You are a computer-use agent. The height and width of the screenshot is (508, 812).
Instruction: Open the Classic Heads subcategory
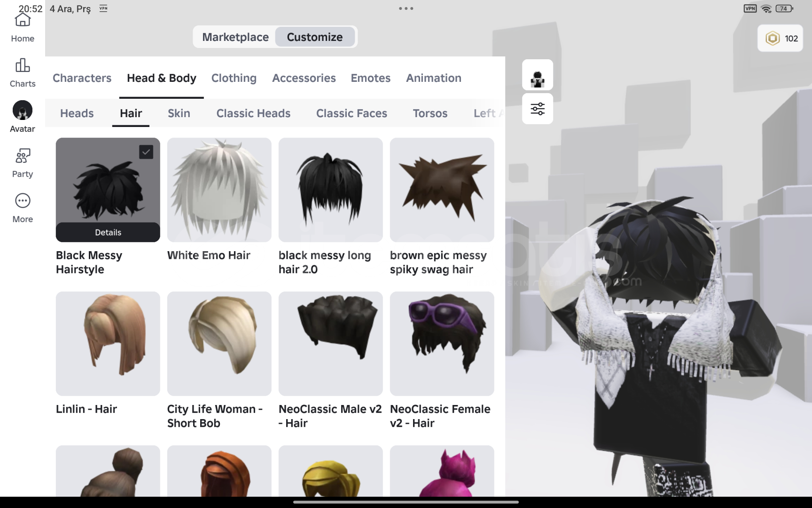tap(253, 113)
